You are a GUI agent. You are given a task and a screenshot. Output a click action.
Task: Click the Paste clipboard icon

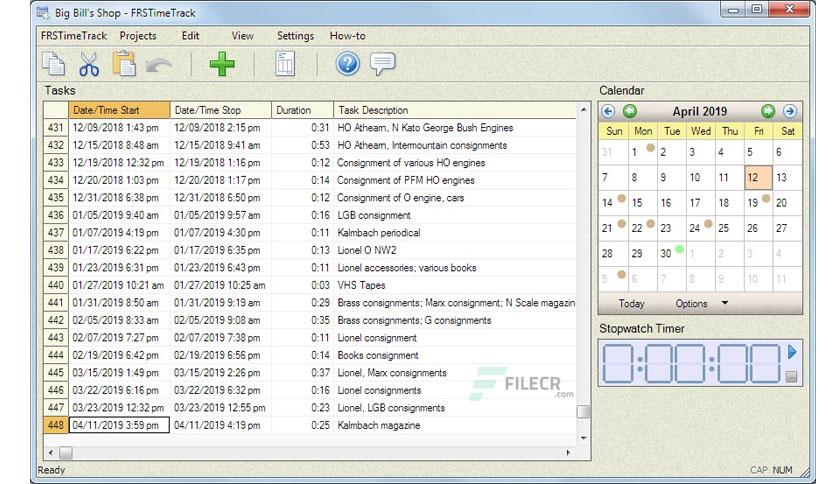point(124,63)
